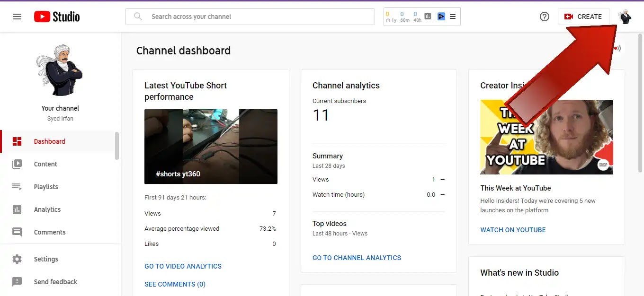This screenshot has height=296, width=644.
Task: Click 'What's new in Studio' card title
Action: (519, 273)
